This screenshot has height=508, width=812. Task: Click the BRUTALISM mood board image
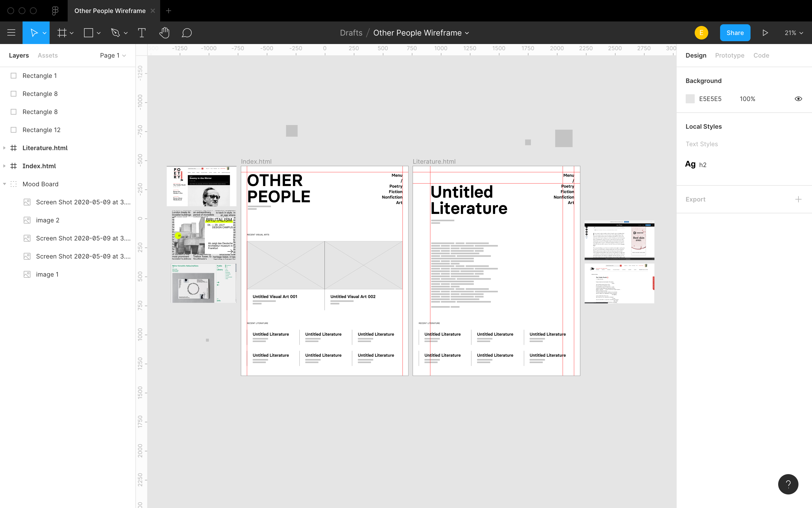pos(204,235)
